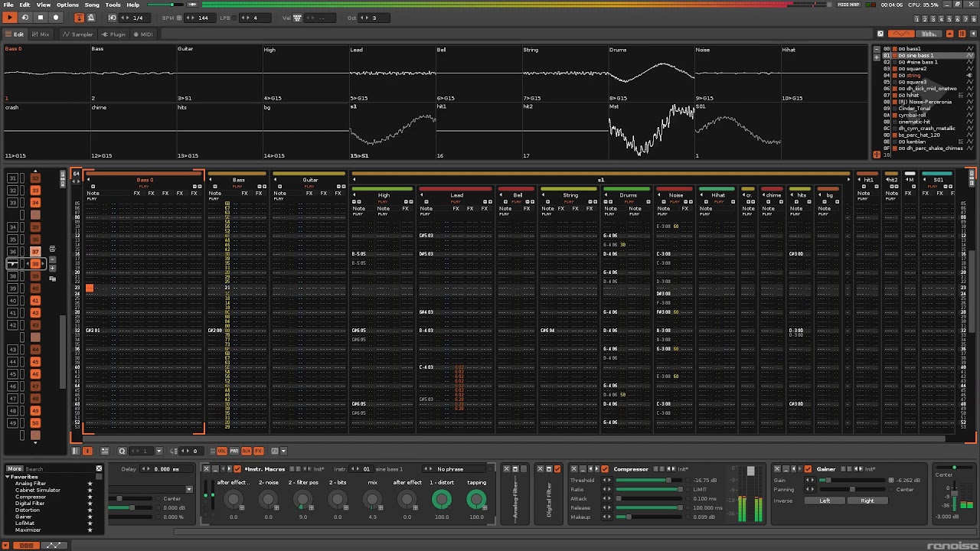This screenshot has width=980, height=551.
Task: Click Gainer Inverse Right button
Action: 867,500
